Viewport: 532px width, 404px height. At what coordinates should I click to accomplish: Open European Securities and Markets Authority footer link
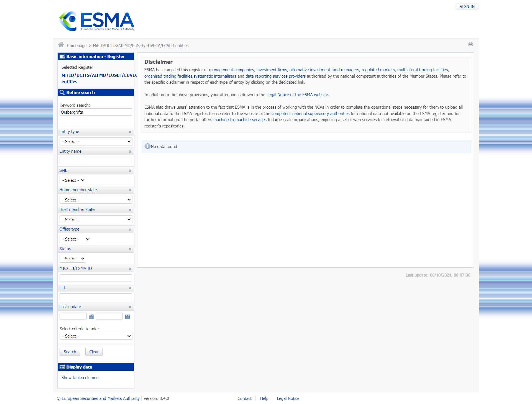[101, 398]
